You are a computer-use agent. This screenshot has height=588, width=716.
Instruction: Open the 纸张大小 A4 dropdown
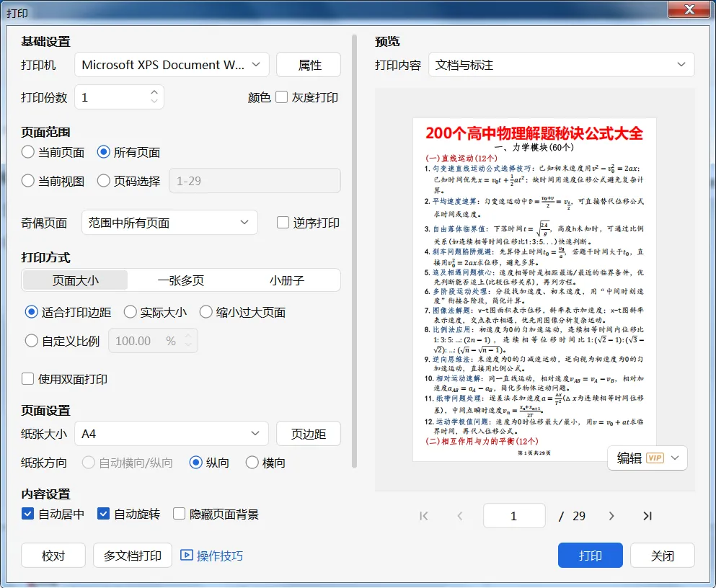pos(172,433)
